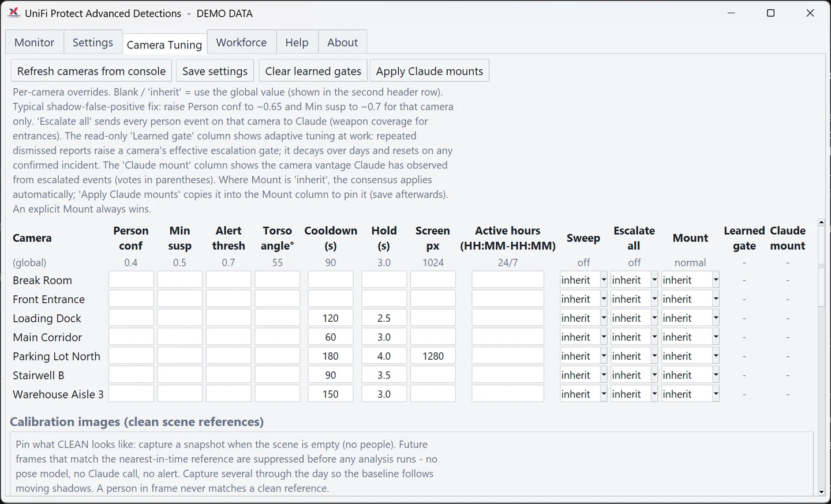Click Cooldown field showing 150 for Warehouse Aisle 3
Screen dimensions: 831x504
click(x=331, y=394)
